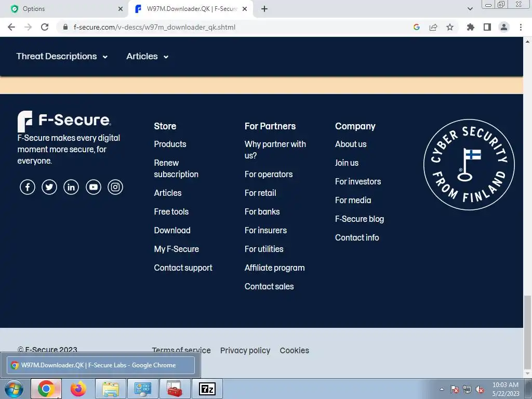Close the Options tab
The width and height of the screenshot is (532, 399).
(121, 9)
